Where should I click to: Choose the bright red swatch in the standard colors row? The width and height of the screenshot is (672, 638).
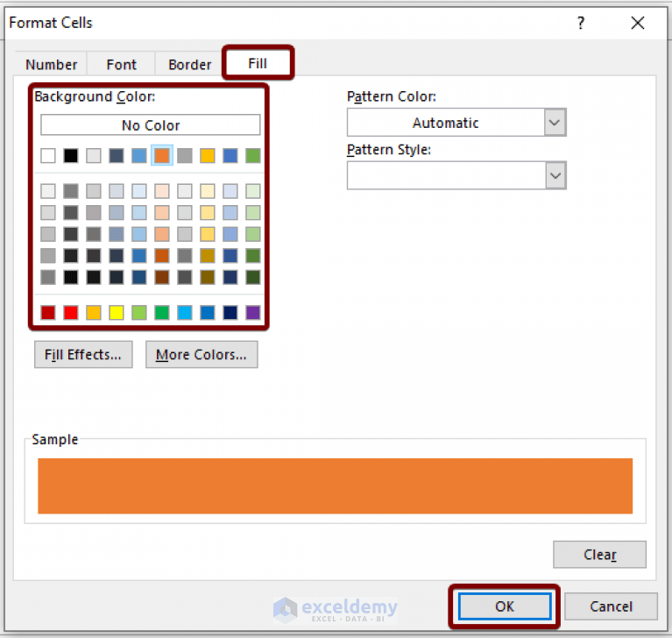coord(71,313)
